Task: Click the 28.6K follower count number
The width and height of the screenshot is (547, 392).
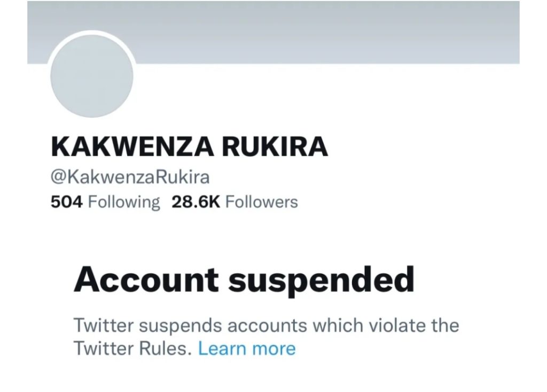Action: coord(196,202)
